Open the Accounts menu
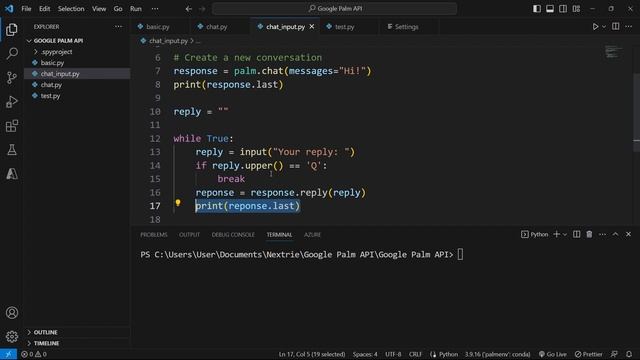Image resolution: width=640 pixels, height=360 pixels. (12, 313)
